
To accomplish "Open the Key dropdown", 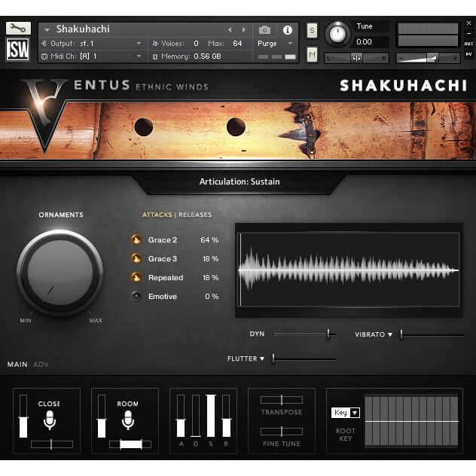I will (346, 413).
